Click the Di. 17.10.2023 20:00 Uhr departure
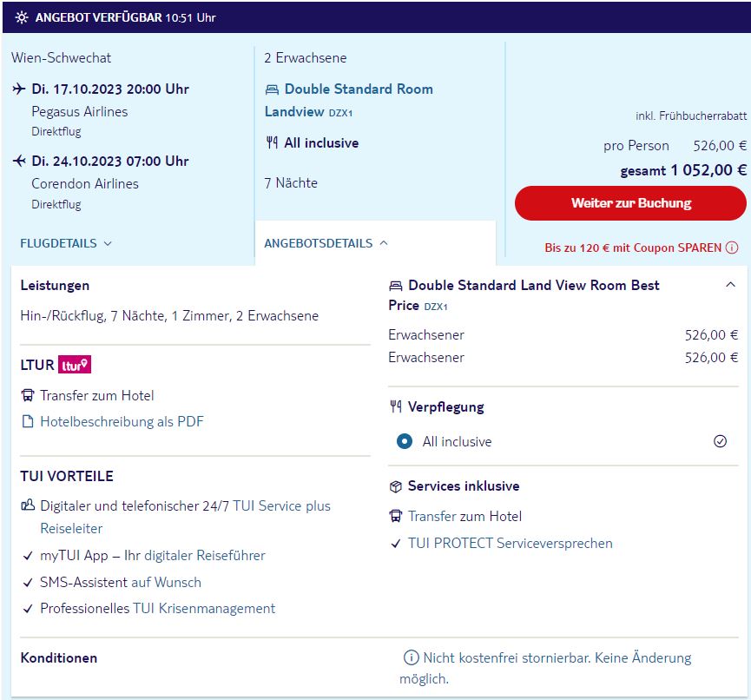751x700 pixels. tap(110, 89)
